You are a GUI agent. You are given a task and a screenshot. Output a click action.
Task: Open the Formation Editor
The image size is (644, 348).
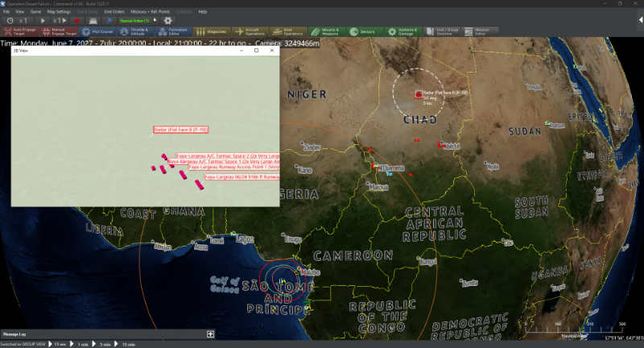[174, 31]
